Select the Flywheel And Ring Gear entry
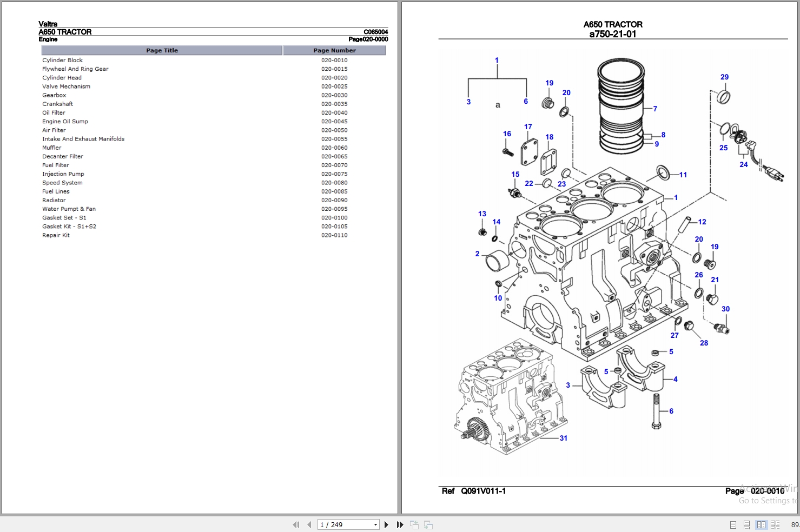 75,69
